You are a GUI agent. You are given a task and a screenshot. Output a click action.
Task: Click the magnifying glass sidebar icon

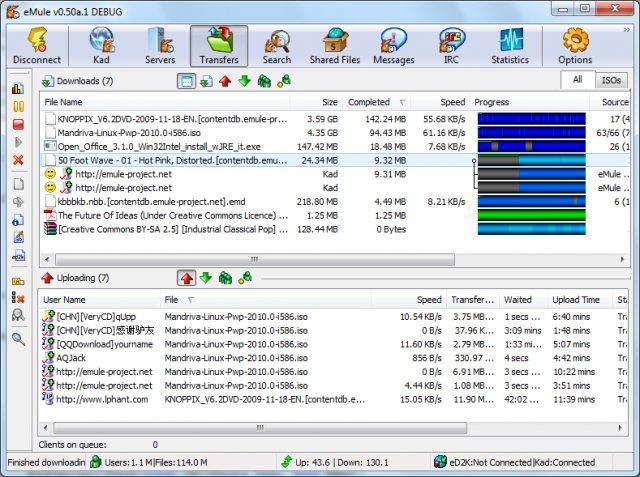coord(19,339)
